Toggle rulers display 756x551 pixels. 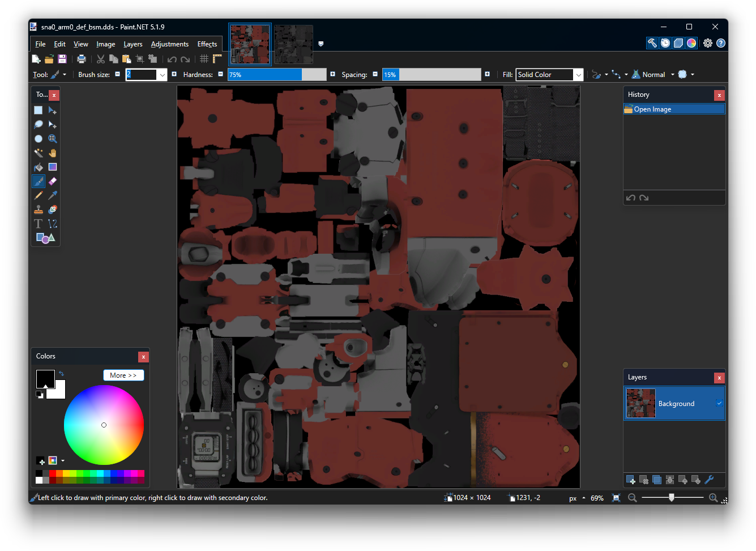[x=217, y=59]
